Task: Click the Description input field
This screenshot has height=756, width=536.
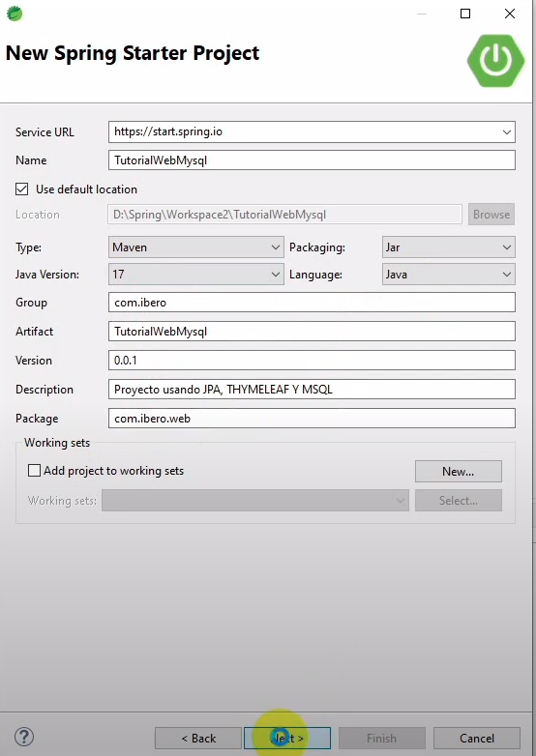Action: [312, 389]
